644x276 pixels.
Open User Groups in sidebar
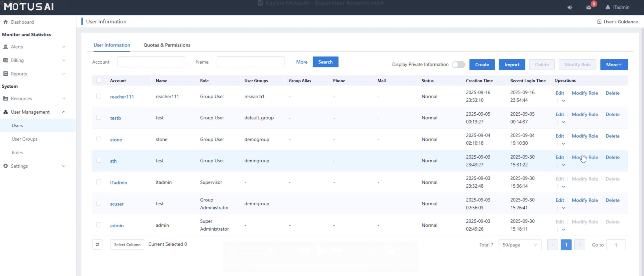[24, 139]
